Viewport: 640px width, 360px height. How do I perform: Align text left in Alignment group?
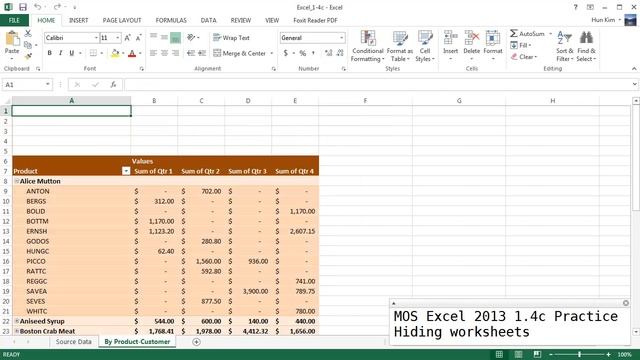153,53
